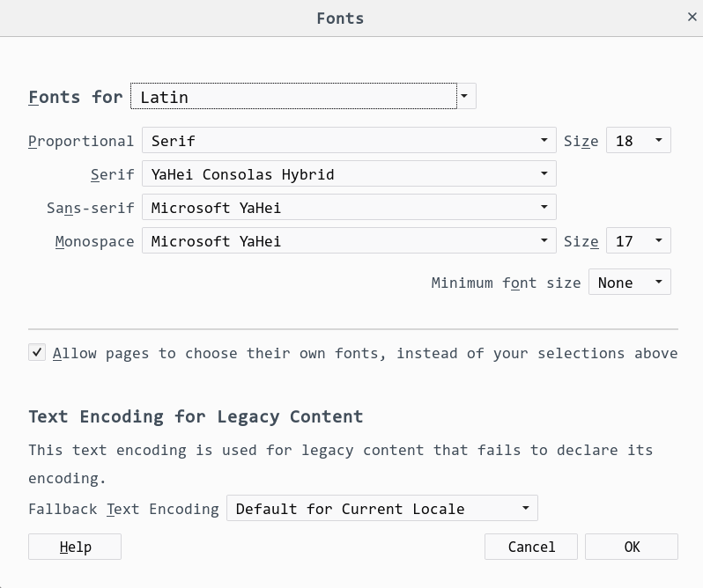Open the Proportional font type dropdown
703x588 pixels.
tap(349, 140)
